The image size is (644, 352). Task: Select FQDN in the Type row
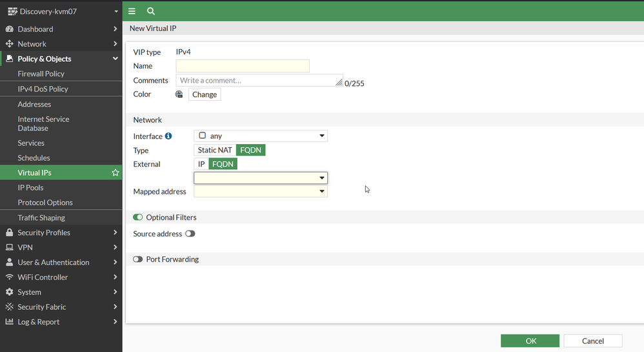(x=250, y=150)
